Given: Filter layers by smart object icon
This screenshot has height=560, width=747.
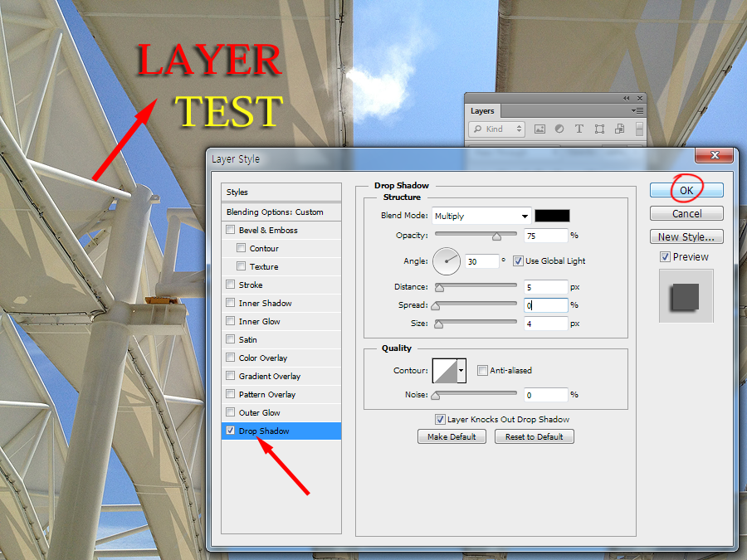Looking at the screenshot, I should pyautogui.click(x=619, y=129).
